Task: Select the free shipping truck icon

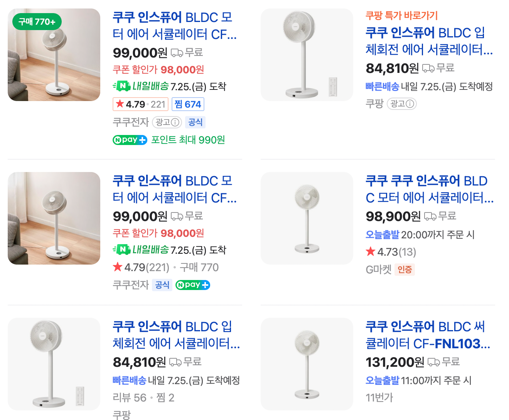Action: click(x=177, y=52)
